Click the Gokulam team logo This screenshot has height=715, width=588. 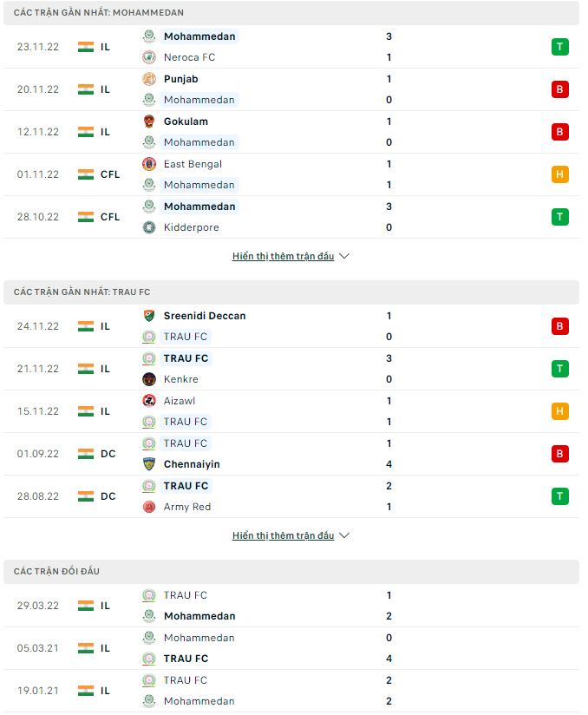(x=149, y=121)
